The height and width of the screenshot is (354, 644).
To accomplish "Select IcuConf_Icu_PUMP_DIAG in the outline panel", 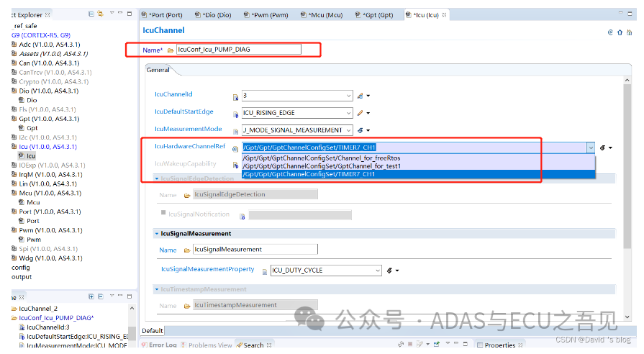I will [56, 318].
